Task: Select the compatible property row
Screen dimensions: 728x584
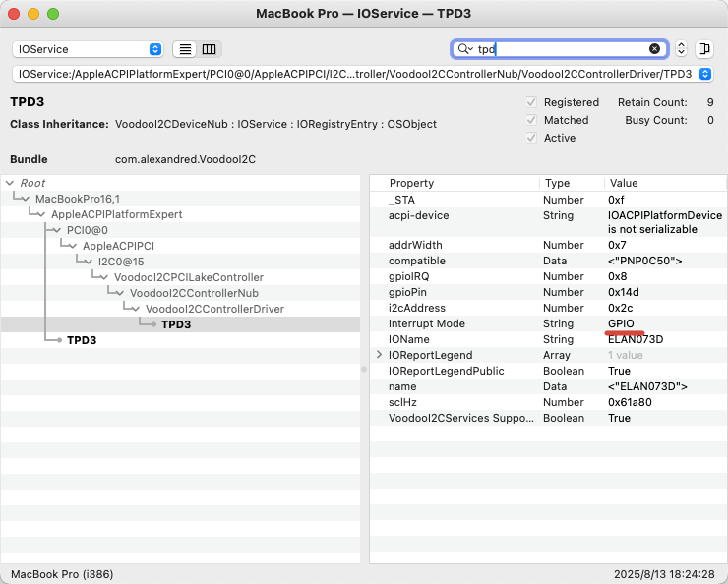Action: [x=548, y=261]
